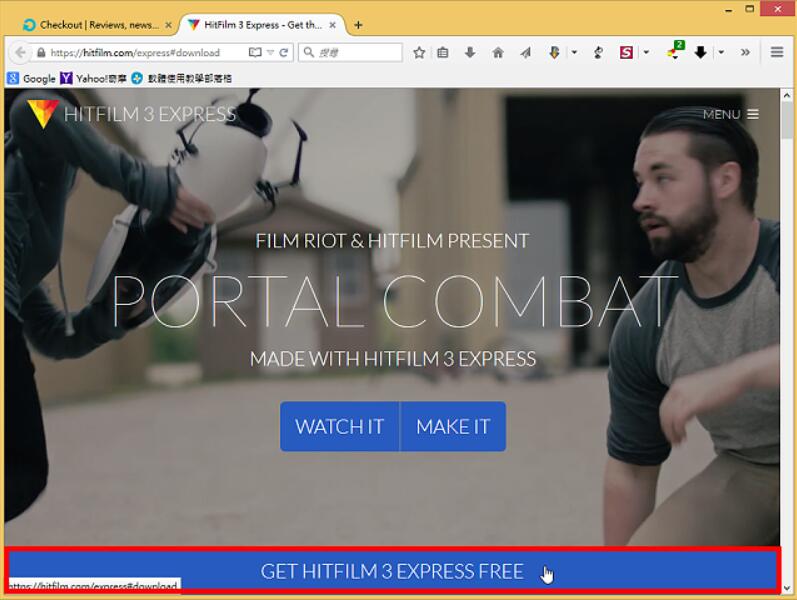Focus the browser search box
This screenshot has width=797, height=600.
click(350, 52)
